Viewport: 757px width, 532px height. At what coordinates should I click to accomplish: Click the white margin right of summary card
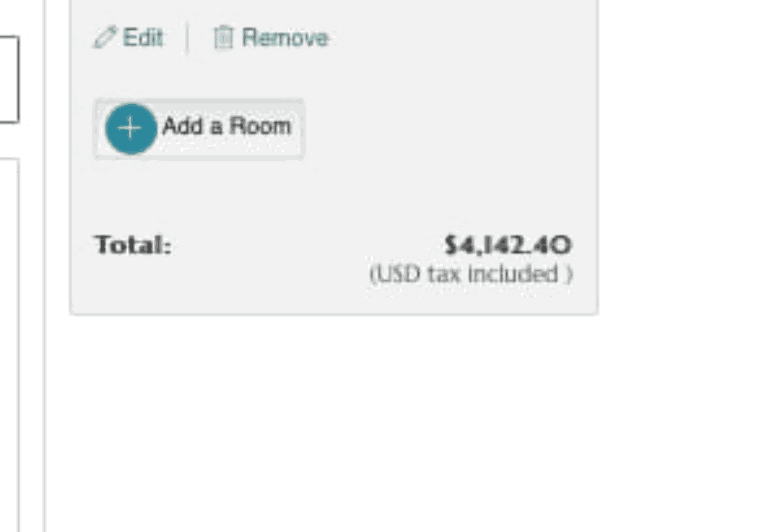click(x=674, y=177)
